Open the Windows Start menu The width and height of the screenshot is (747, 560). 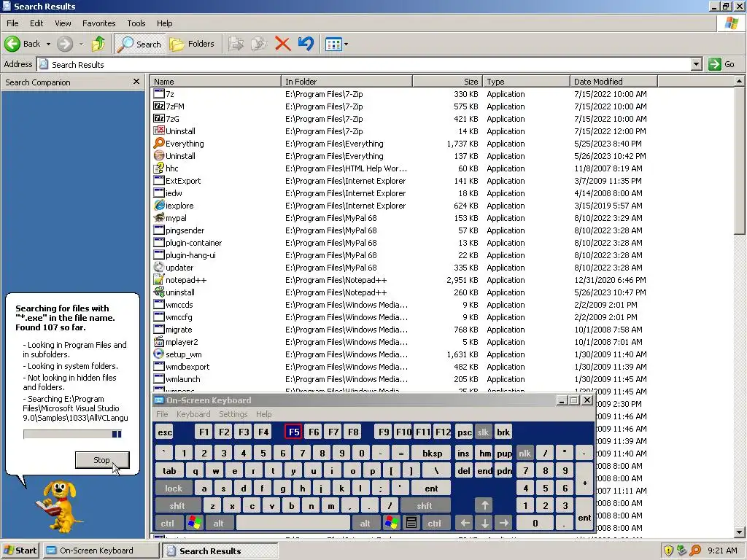(x=20, y=551)
